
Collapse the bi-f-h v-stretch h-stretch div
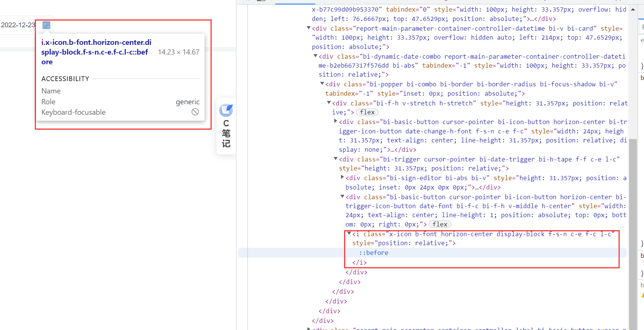(329, 102)
